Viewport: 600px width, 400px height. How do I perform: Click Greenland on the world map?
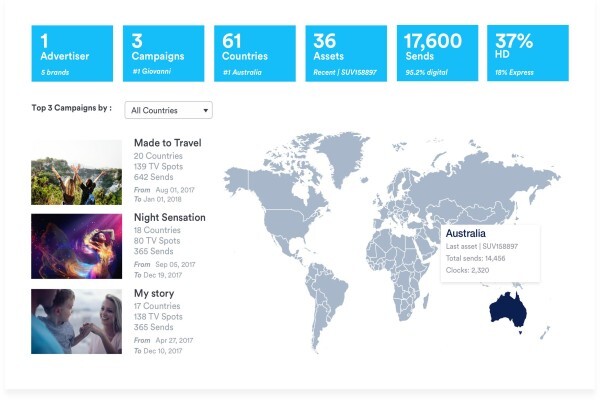[x=341, y=155]
